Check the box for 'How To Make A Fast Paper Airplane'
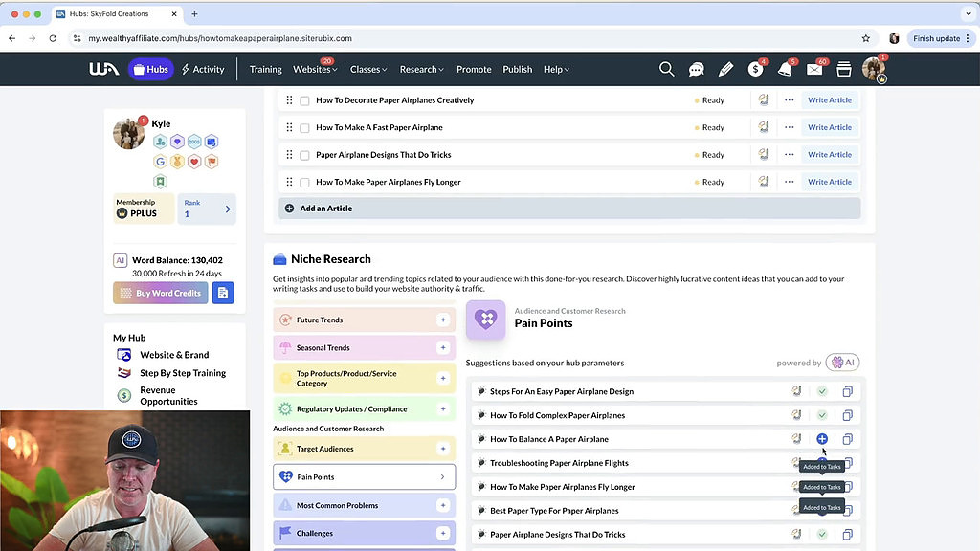 tap(304, 127)
